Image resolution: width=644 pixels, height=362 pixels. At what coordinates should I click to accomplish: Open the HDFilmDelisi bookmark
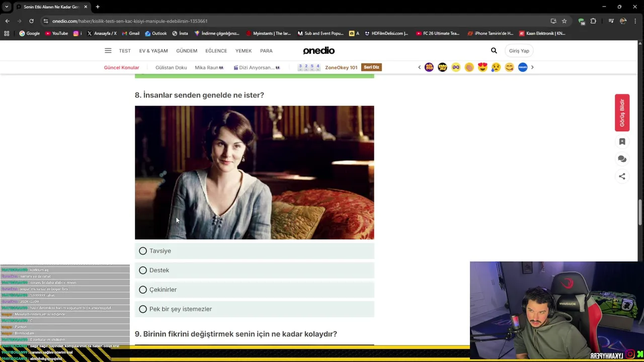pos(386,34)
